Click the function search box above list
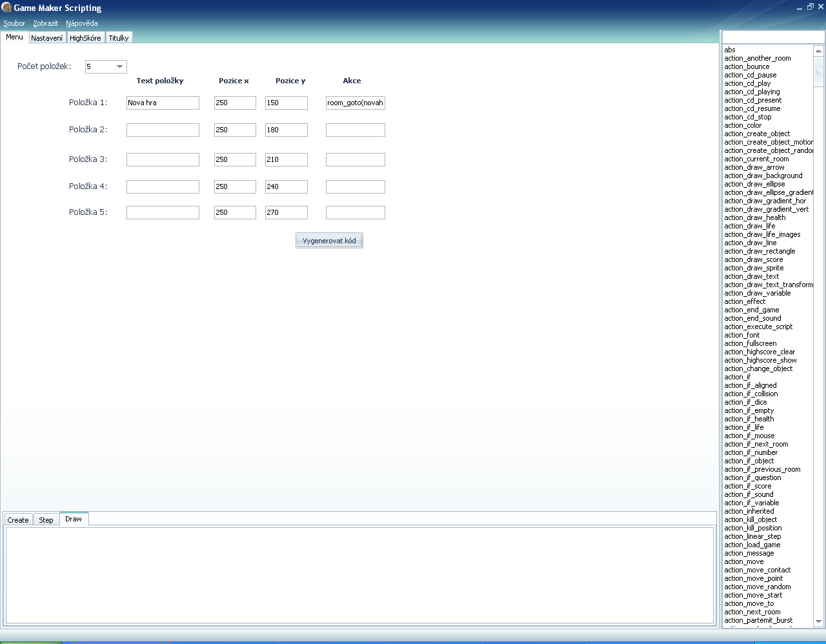Image resolution: width=826 pixels, height=644 pixels. pyautogui.click(x=772, y=37)
